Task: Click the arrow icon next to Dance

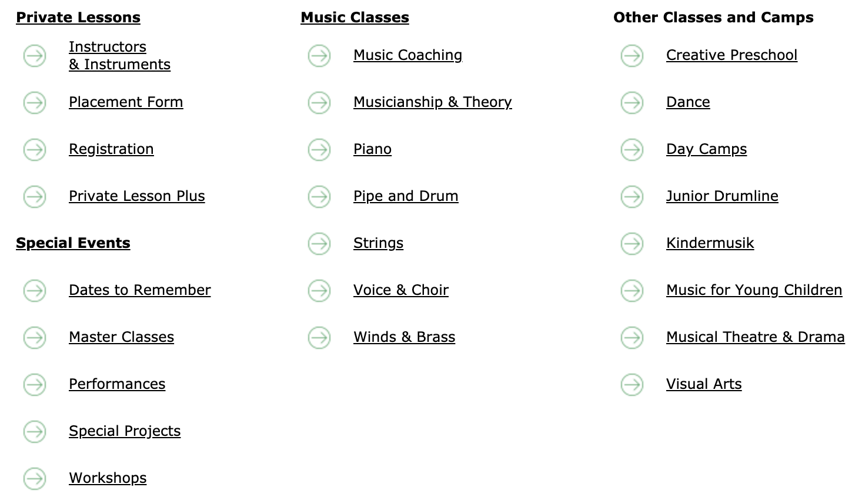Action: (632, 103)
